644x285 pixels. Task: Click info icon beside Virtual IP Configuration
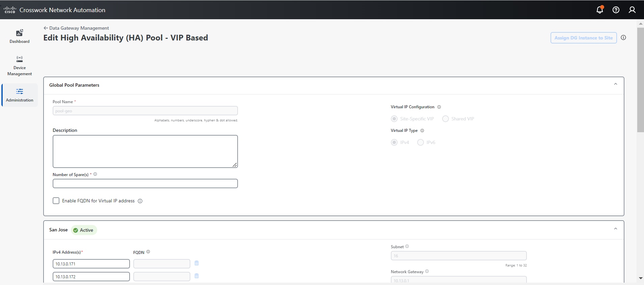click(439, 107)
